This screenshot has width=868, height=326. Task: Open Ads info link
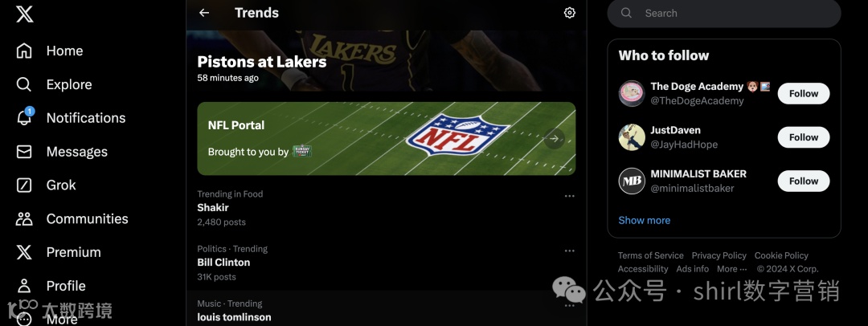[x=692, y=269]
